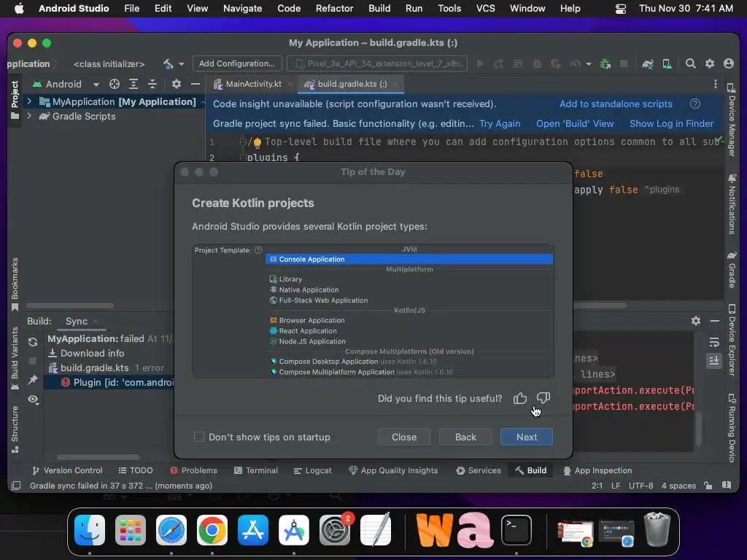The width and height of the screenshot is (747, 560).
Task: Open the Device Manager toolbar icon
Action: pos(667,63)
